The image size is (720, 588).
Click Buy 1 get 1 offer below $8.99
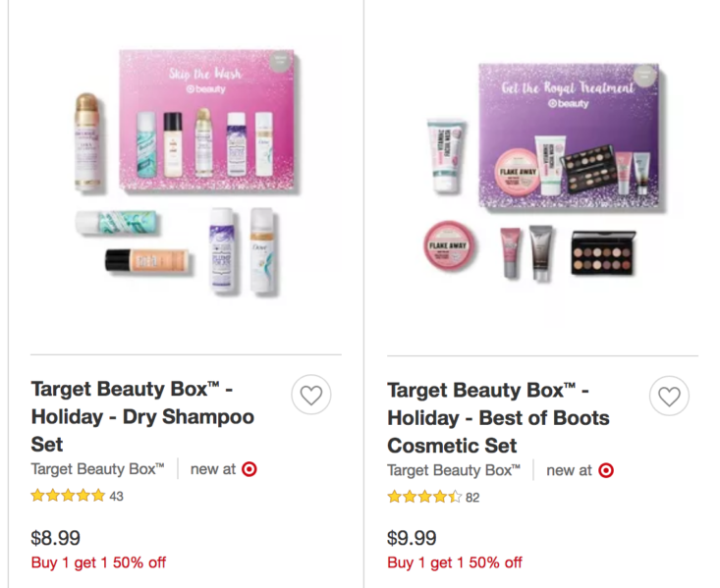tap(98, 562)
